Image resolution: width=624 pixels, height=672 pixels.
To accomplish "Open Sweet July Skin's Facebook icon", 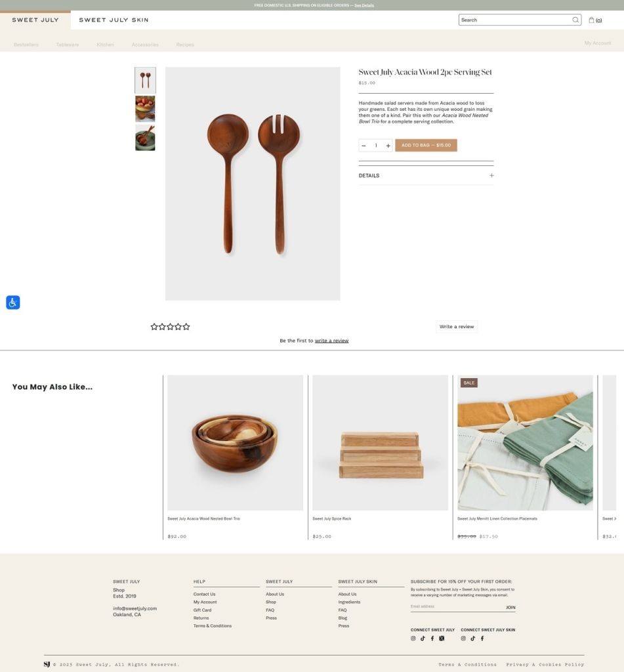I will click(x=482, y=638).
